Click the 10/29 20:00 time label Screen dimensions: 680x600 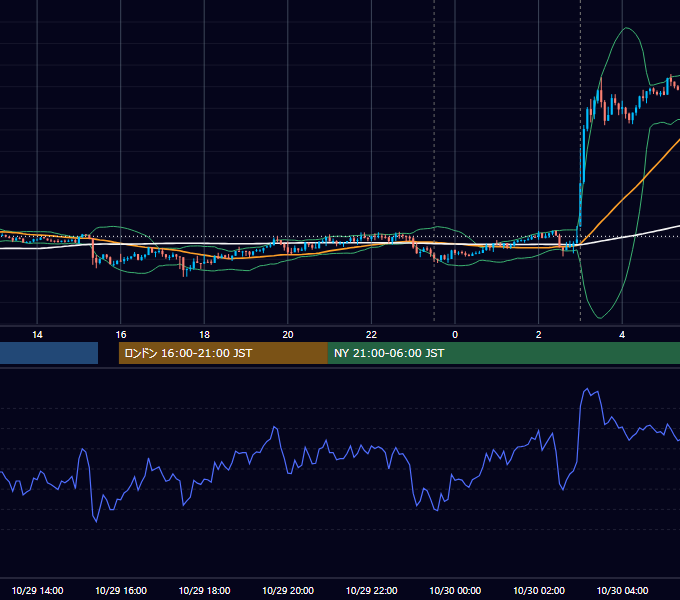coord(288,590)
